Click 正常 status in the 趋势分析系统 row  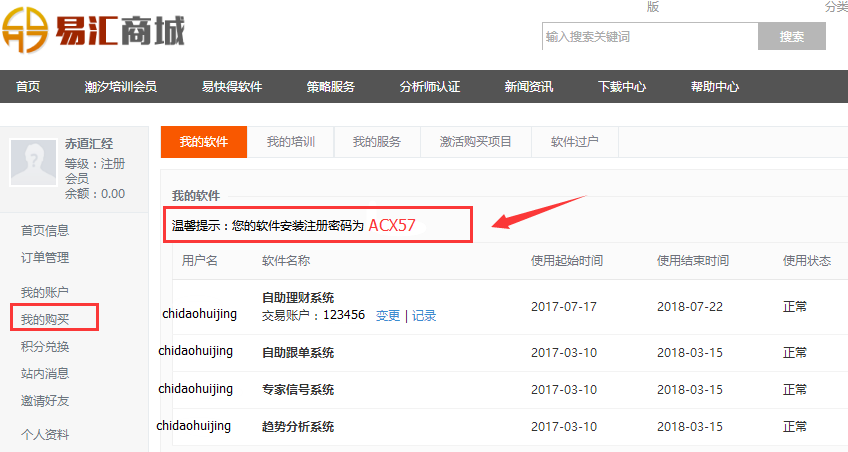coord(795,427)
